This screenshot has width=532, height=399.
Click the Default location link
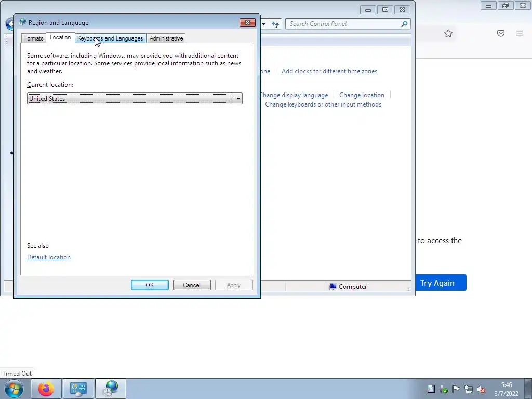[x=49, y=257]
